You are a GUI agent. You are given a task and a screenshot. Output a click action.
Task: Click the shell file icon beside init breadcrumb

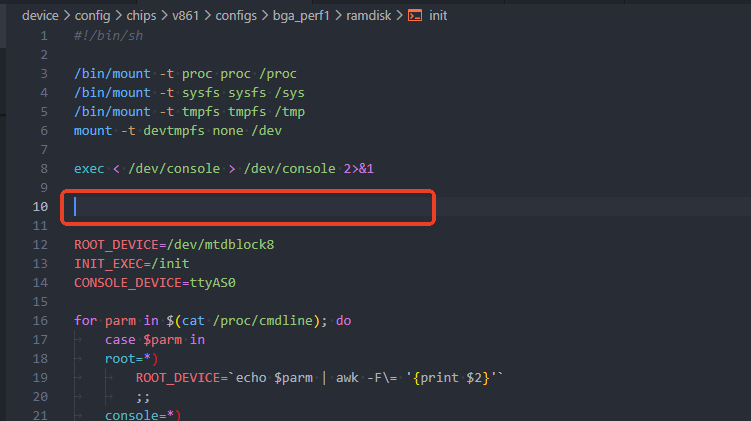[415, 15]
